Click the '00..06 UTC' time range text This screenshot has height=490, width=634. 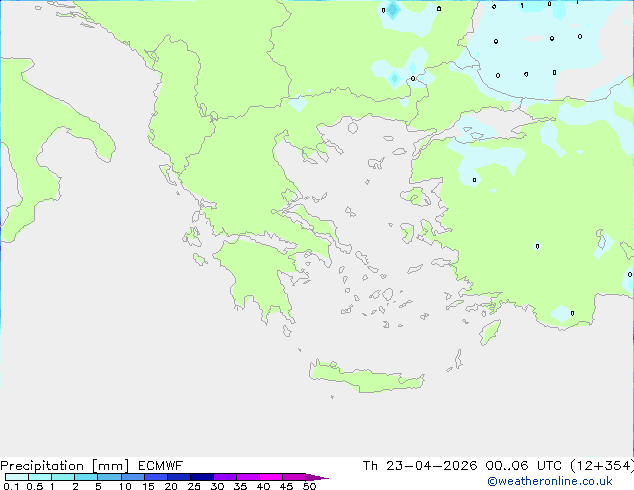point(524,466)
